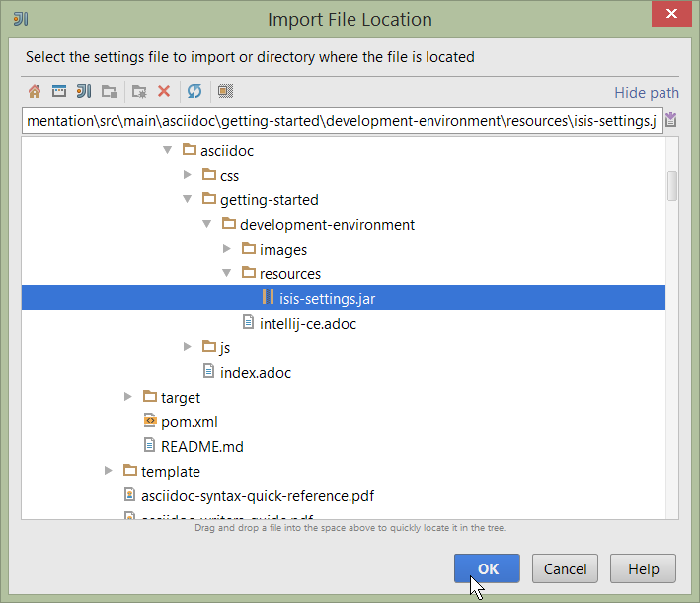Click the Module directory toolbar icon
The image size is (700, 603).
click(x=109, y=91)
